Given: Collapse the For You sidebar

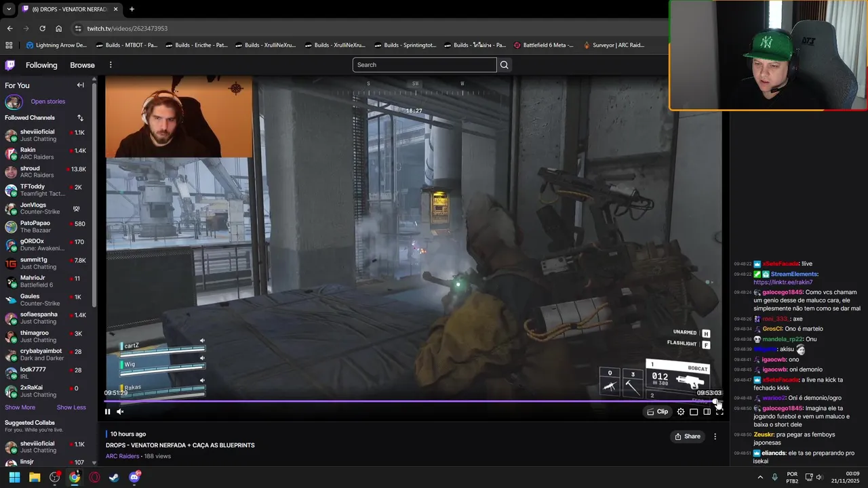Looking at the screenshot, I should pyautogui.click(x=80, y=85).
